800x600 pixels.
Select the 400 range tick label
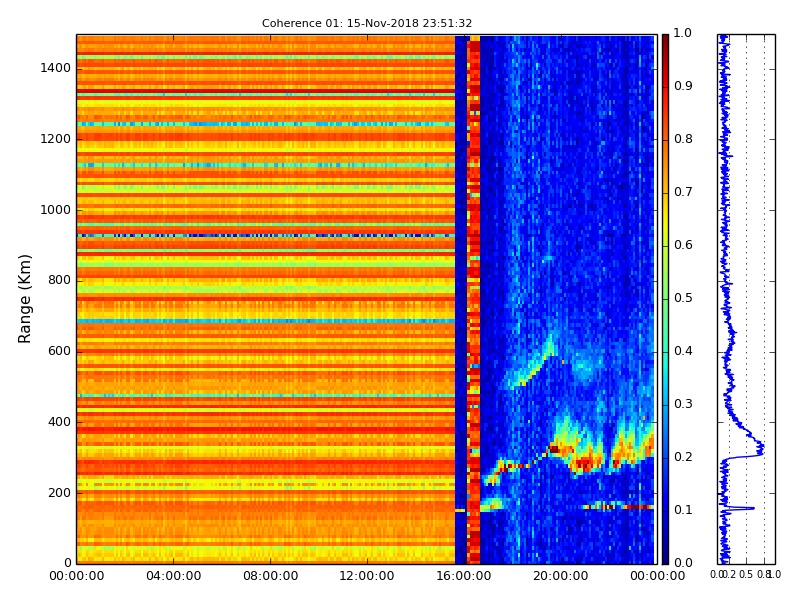(x=60, y=422)
